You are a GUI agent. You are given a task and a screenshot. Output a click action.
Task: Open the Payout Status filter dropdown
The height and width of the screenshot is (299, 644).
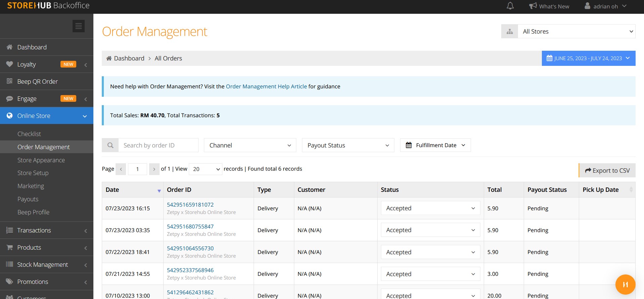point(348,145)
